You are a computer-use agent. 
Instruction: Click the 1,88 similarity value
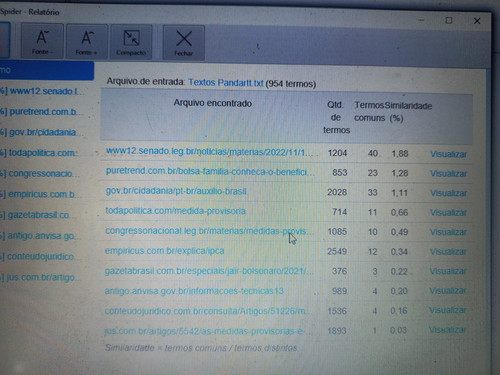(400, 154)
